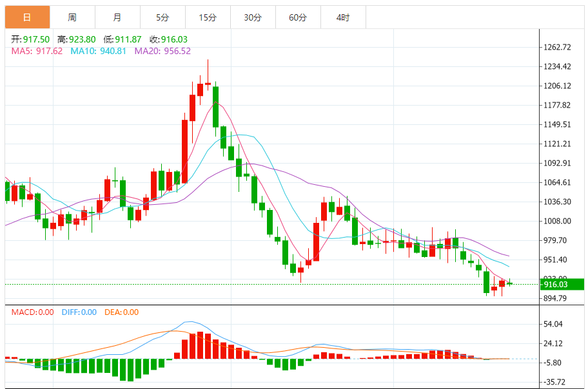Click the green 916.03 current price tag
The width and height of the screenshot is (588, 389).
coord(562,285)
